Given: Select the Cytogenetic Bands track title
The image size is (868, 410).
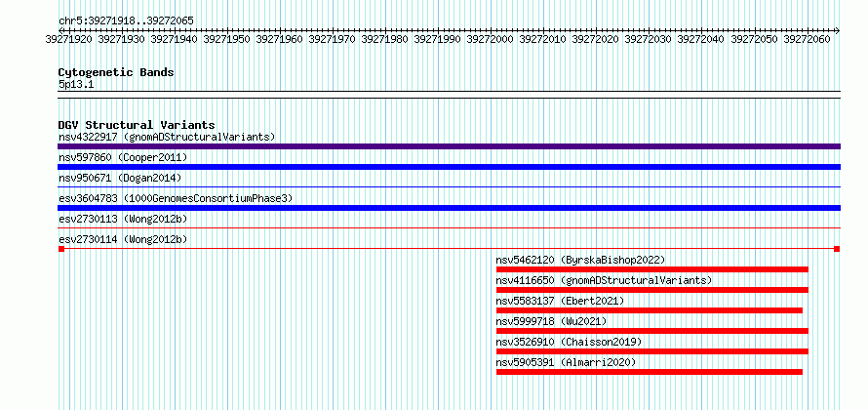Looking at the screenshot, I should point(116,72).
